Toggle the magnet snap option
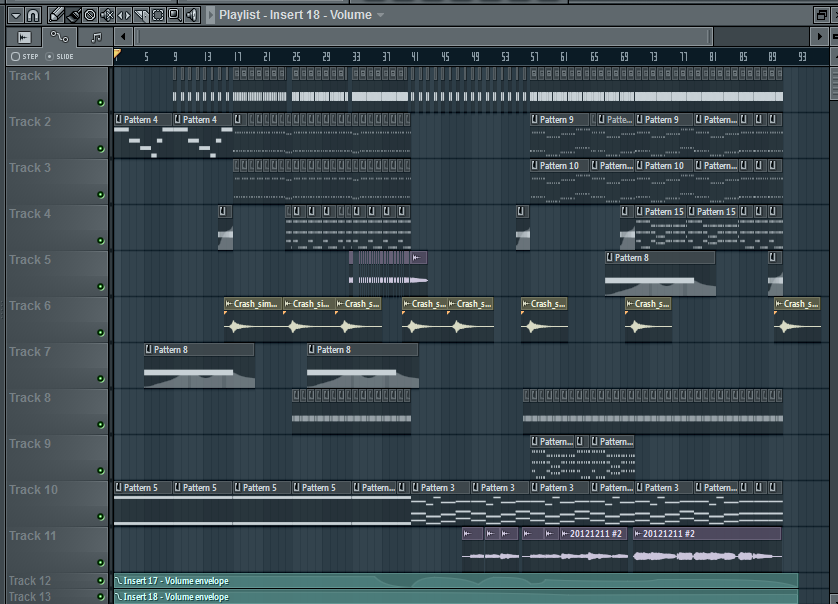This screenshot has width=838, height=604. point(32,15)
